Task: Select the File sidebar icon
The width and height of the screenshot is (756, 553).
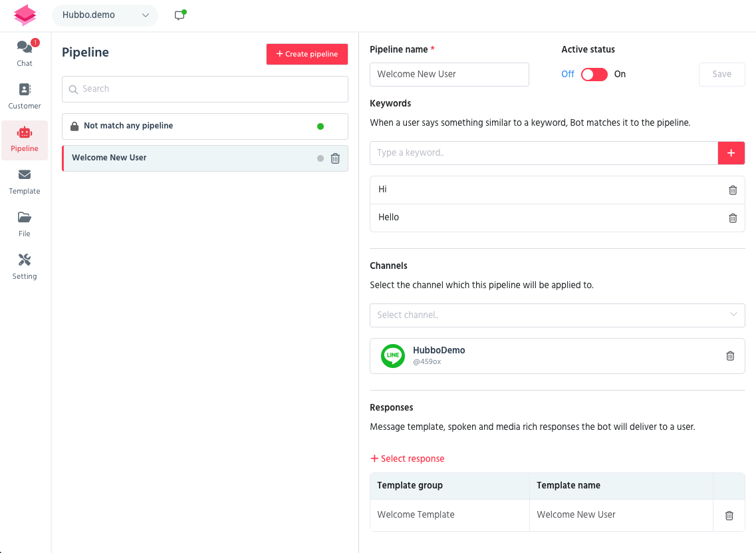Action: [x=25, y=224]
